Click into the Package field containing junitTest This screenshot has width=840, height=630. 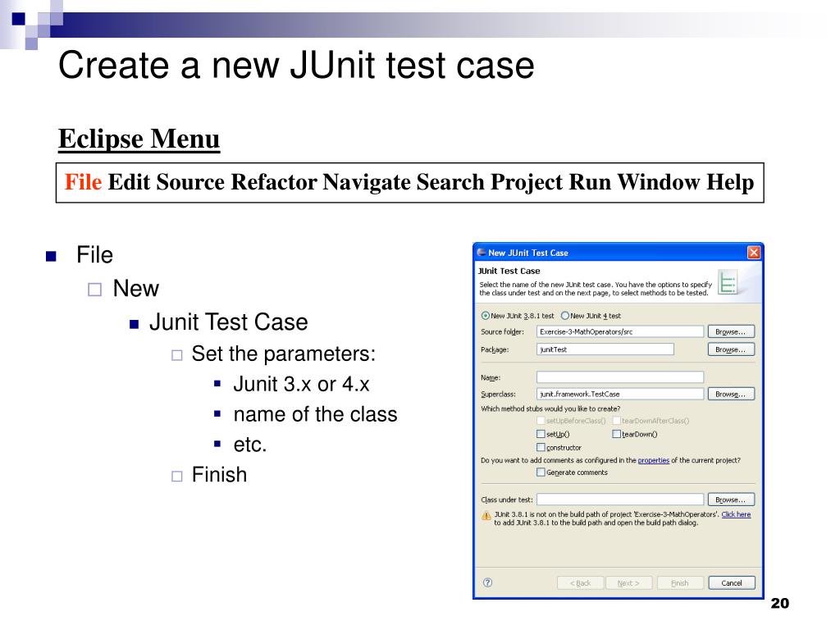[x=605, y=349]
